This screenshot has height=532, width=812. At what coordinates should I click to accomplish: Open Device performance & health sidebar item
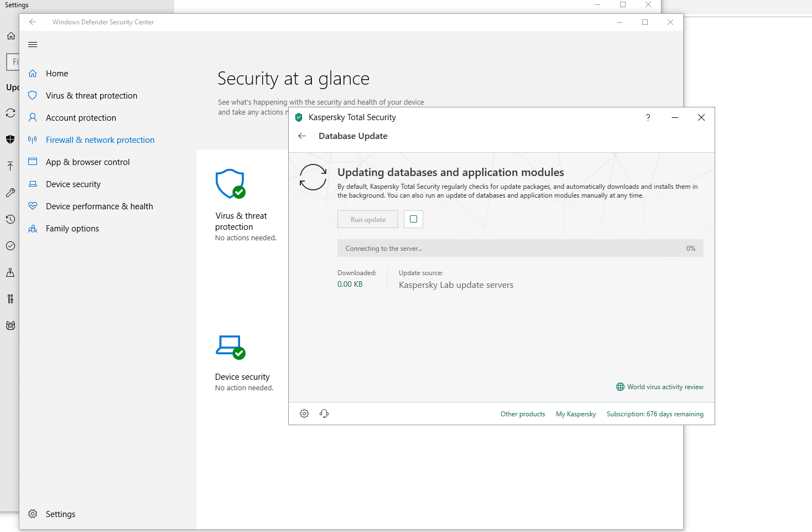click(x=99, y=206)
